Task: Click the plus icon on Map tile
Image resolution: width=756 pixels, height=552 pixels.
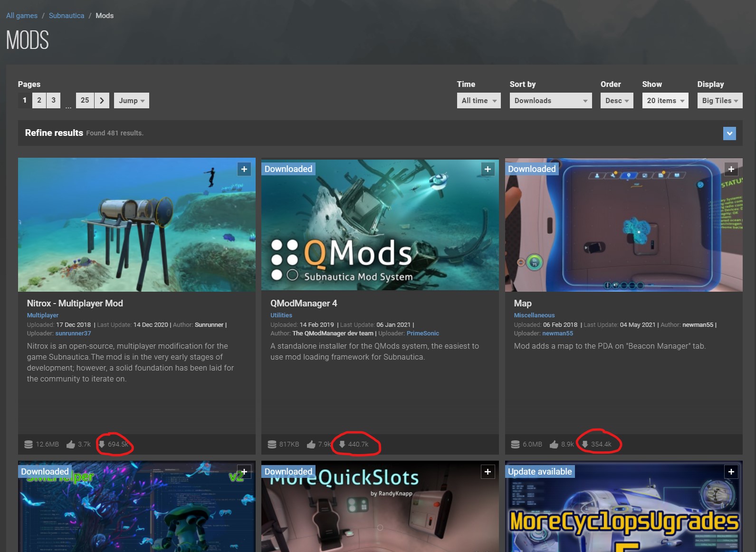Action: tap(731, 169)
